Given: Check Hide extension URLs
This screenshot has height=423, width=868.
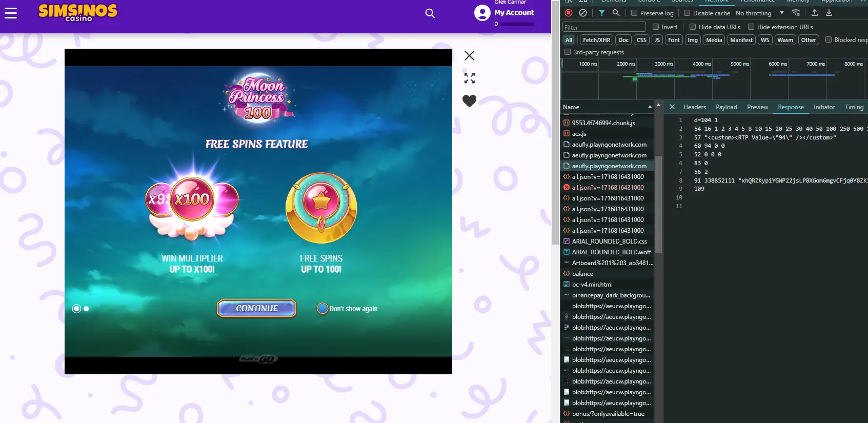Looking at the screenshot, I should click(751, 27).
